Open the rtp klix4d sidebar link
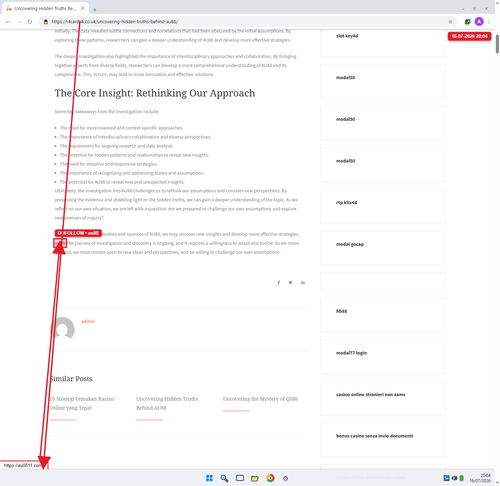Screen dimensions: 500x486 (346, 202)
